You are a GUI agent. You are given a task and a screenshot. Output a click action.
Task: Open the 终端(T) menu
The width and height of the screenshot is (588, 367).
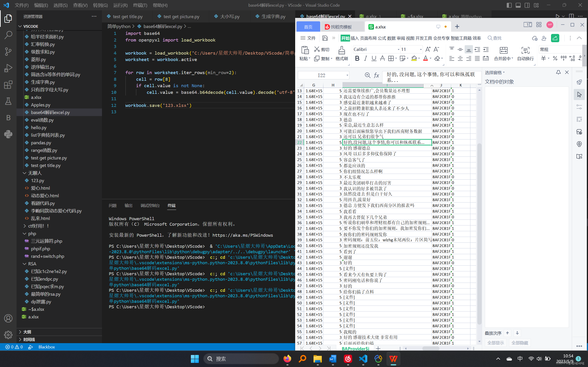(x=140, y=5)
